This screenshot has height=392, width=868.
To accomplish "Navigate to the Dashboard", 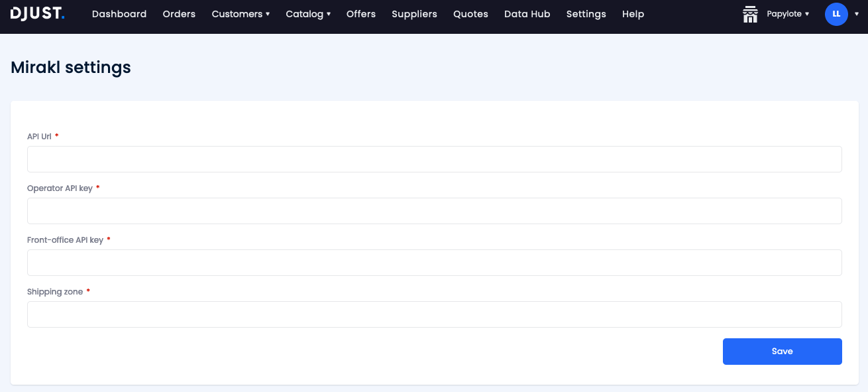I will 119,13.
